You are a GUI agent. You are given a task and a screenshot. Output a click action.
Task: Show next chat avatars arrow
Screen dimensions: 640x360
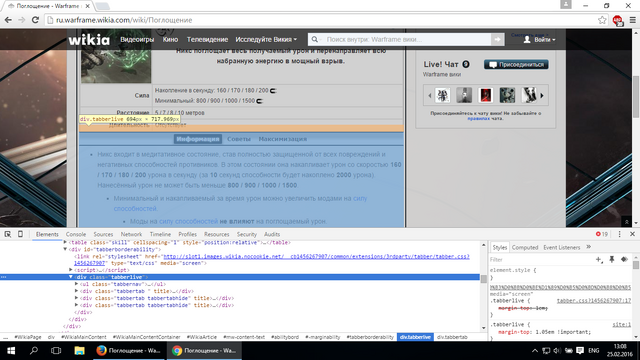[542, 96]
